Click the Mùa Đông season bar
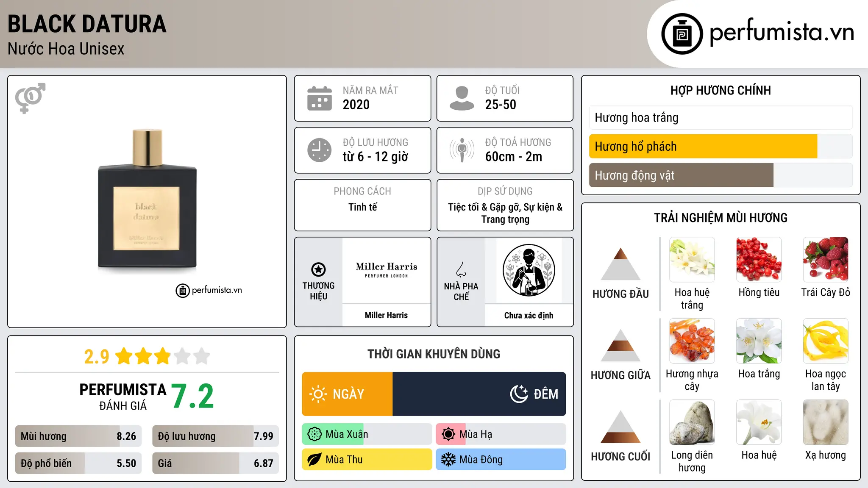Screen dimensions: 868x488 click(501, 460)
